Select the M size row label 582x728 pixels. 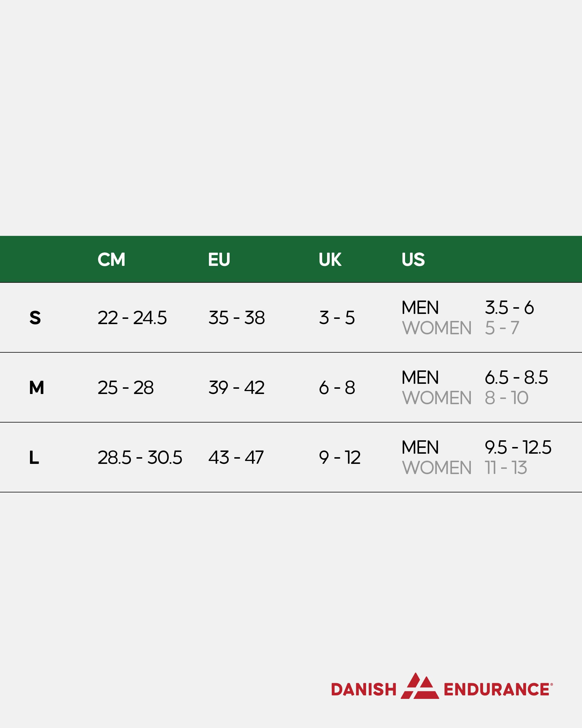point(36,388)
